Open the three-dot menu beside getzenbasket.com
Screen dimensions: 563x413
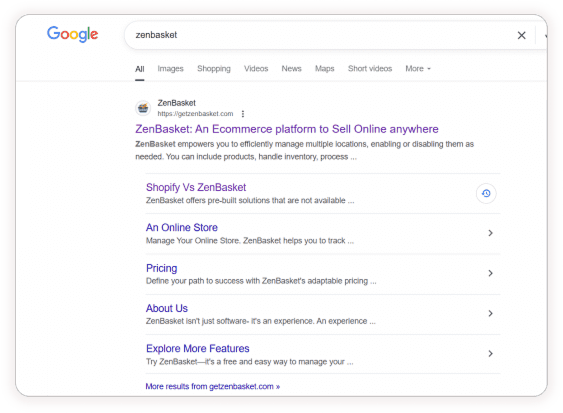pyautogui.click(x=243, y=114)
